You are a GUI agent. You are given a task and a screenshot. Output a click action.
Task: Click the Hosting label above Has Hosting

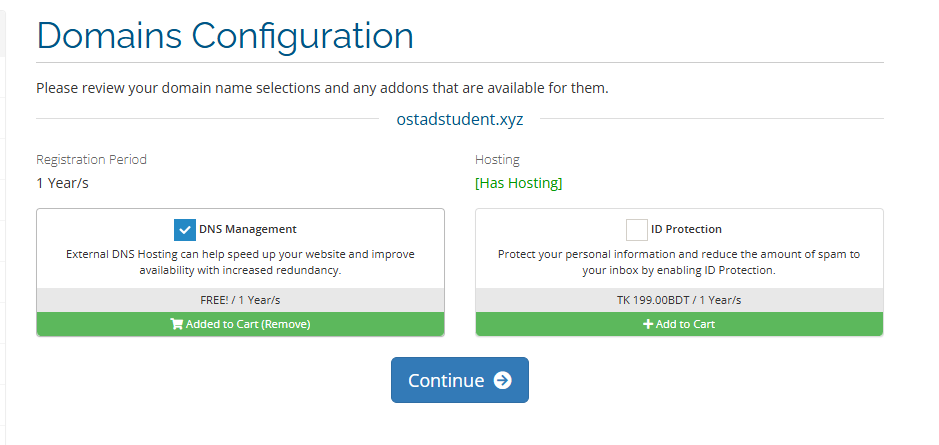pyautogui.click(x=497, y=159)
